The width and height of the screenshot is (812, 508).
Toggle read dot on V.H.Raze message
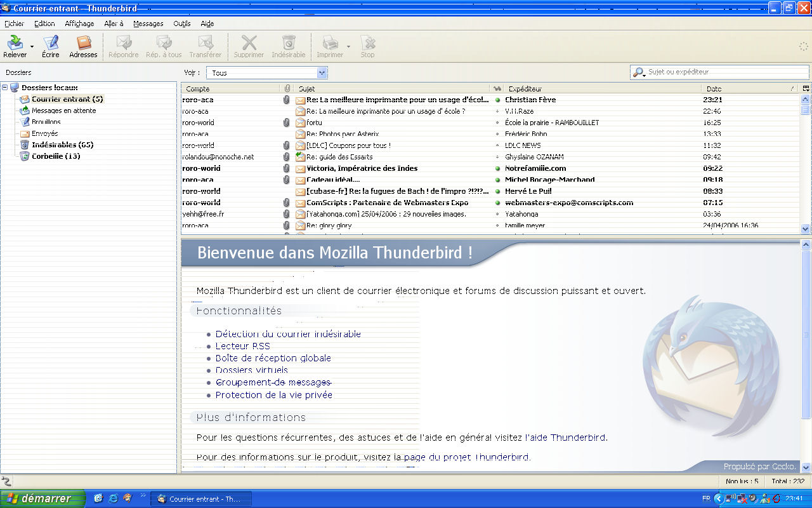point(498,111)
